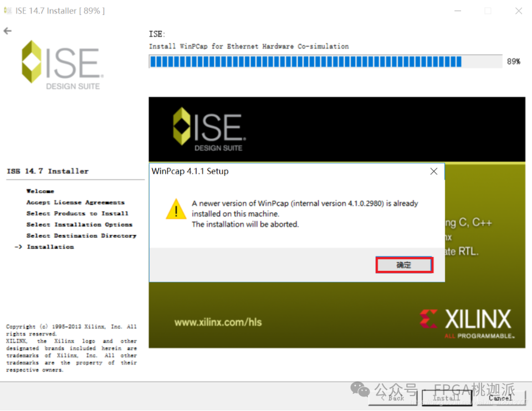Select the Installation step marked with arrow
Viewport: 532px width, 411px height.
(x=50, y=246)
